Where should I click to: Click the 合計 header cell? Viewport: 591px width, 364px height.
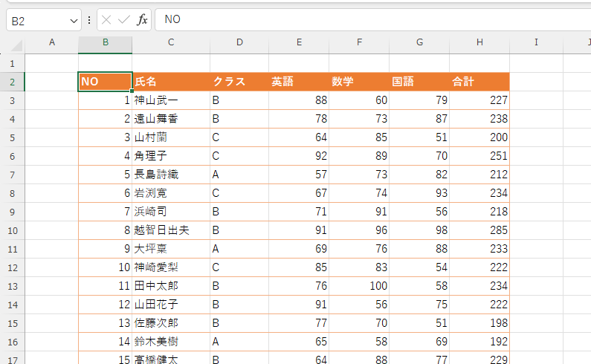pos(479,82)
